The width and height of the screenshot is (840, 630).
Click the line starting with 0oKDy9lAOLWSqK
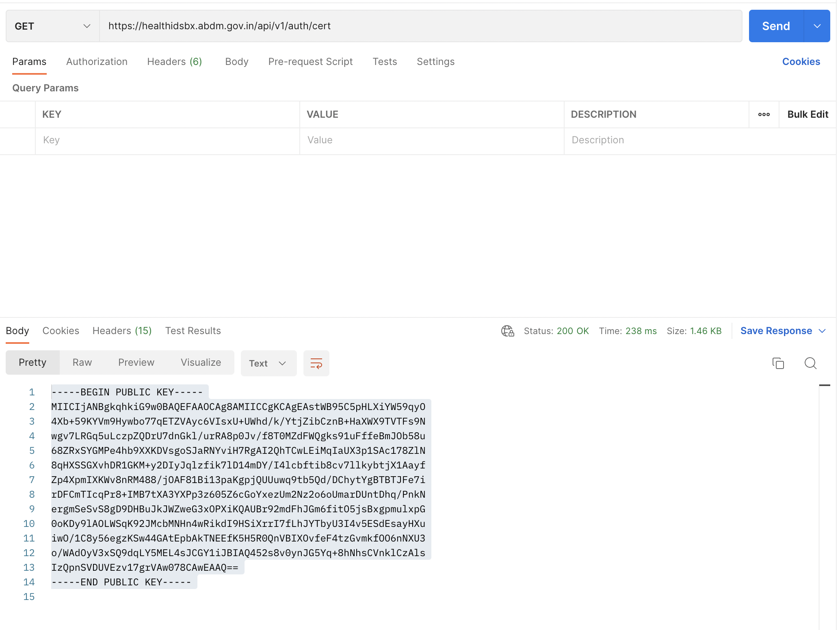click(x=238, y=524)
